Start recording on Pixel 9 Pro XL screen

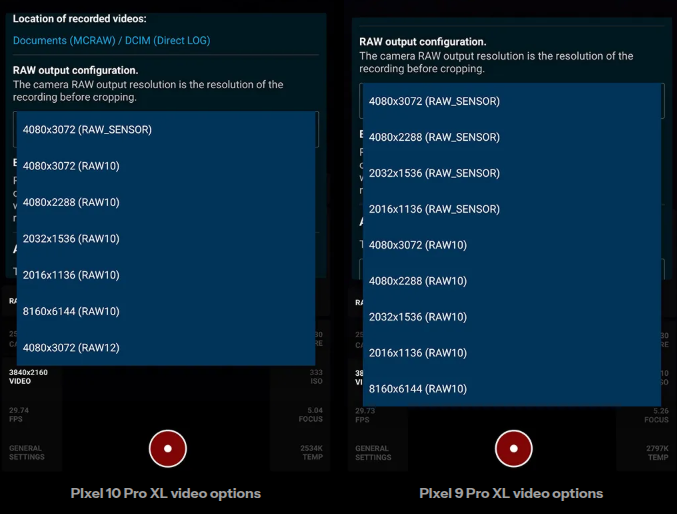pos(513,448)
